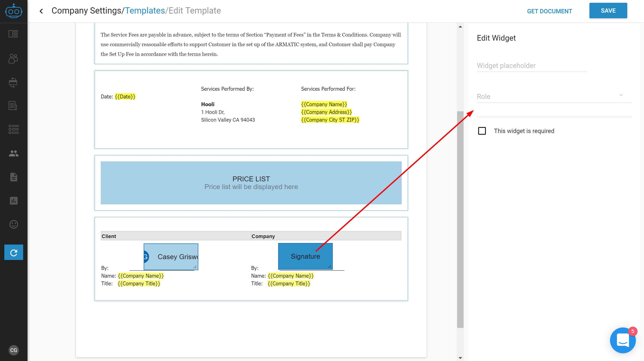Click the SAVE button
The image size is (644, 361).
click(x=608, y=11)
